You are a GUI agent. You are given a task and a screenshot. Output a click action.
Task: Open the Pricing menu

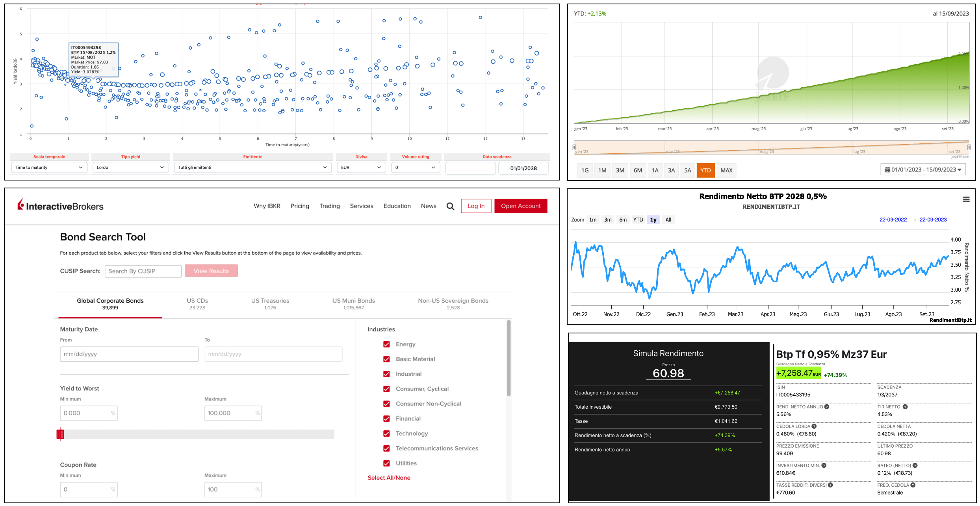tap(300, 206)
